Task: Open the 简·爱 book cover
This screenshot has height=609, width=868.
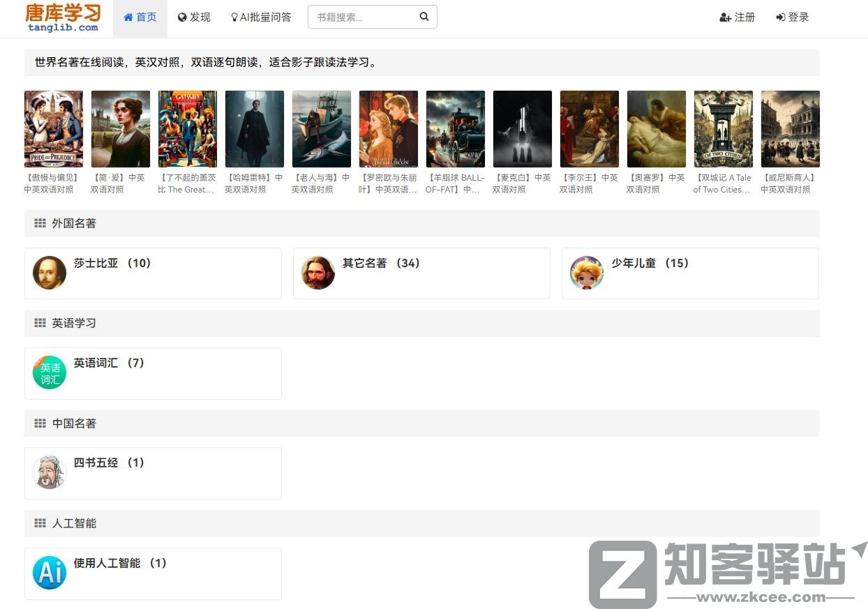Action: tap(121, 129)
